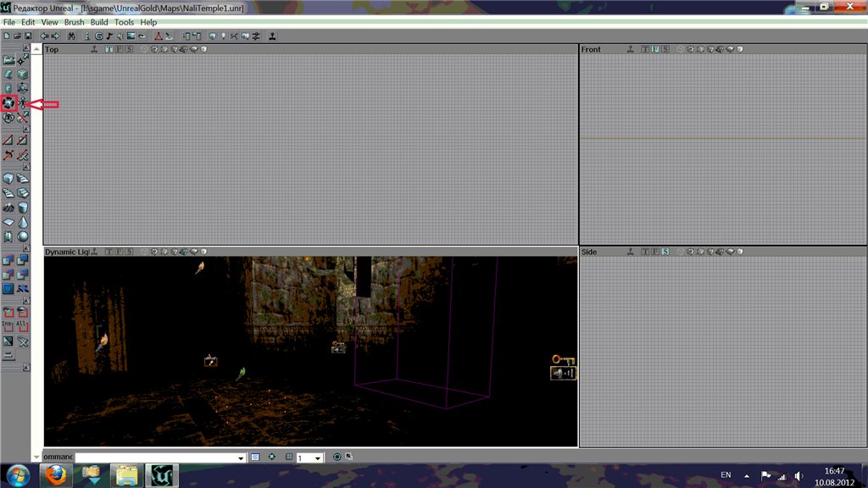Toggle F button in Top viewport header
Image resolution: width=868 pixels, height=488 pixels.
119,49
